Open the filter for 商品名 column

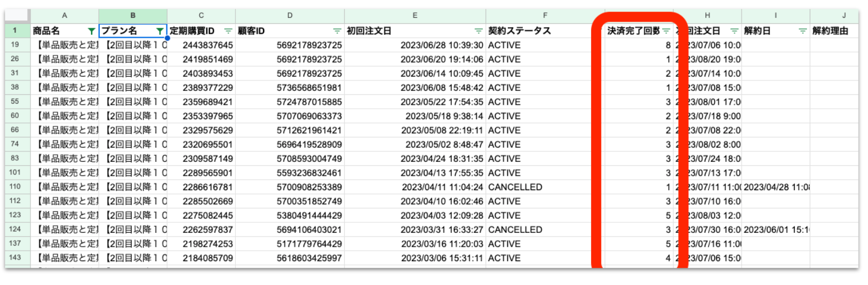point(92,31)
